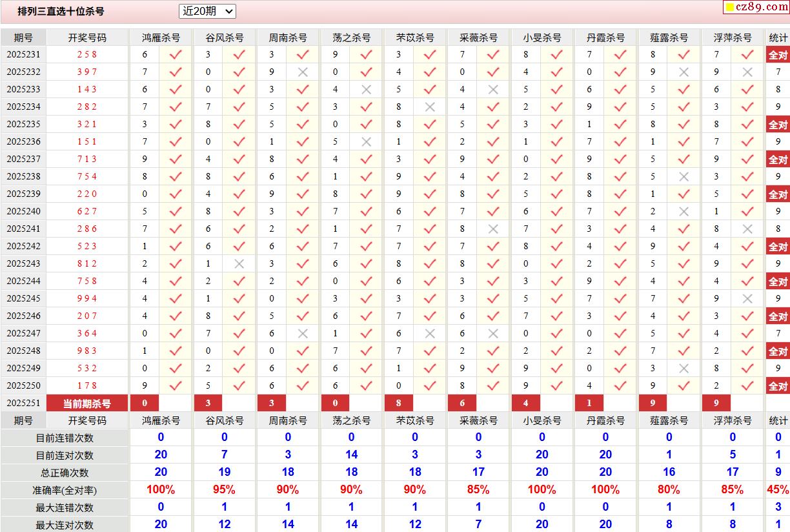Click the 全对 badge in row 2025244
Viewport: 790px width, 532px height.
coord(778,282)
